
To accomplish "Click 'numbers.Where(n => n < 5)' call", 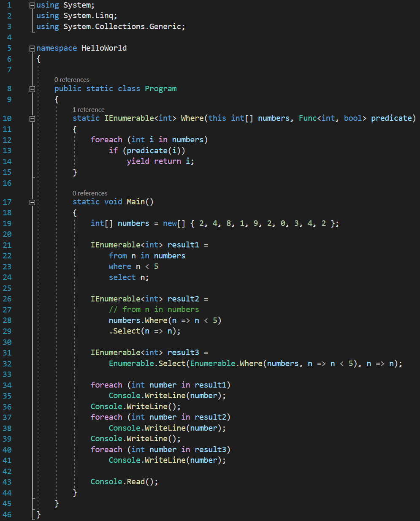I will 165,320.
